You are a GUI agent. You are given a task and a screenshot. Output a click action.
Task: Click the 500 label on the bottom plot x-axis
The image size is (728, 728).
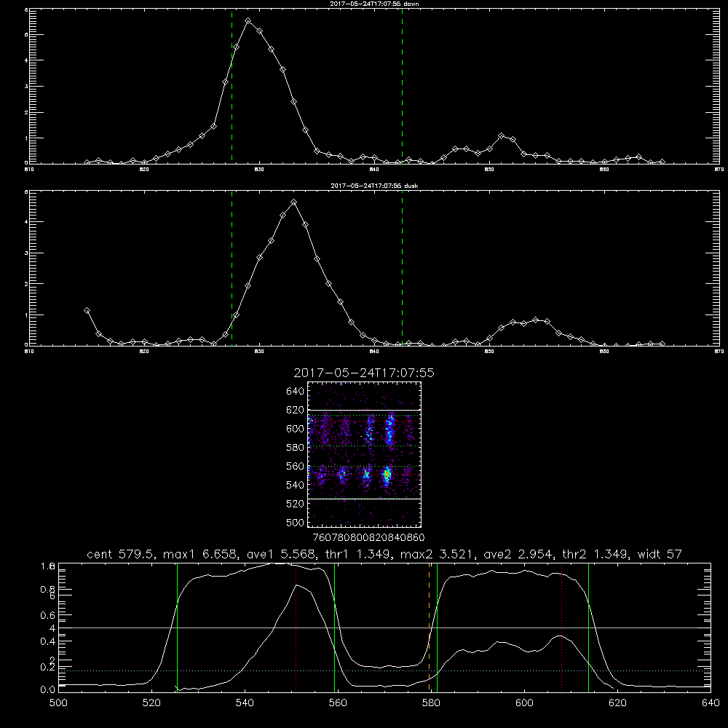point(58,703)
